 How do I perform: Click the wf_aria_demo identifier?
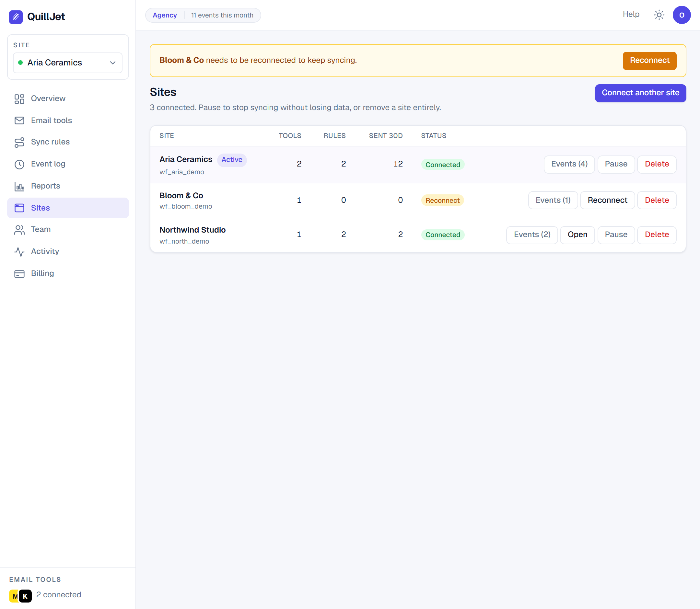[181, 172]
